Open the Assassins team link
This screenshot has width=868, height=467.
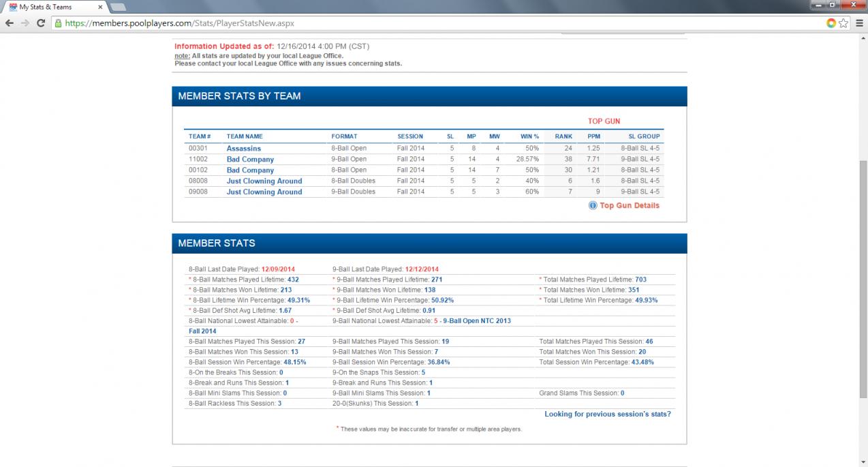pyautogui.click(x=243, y=148)
